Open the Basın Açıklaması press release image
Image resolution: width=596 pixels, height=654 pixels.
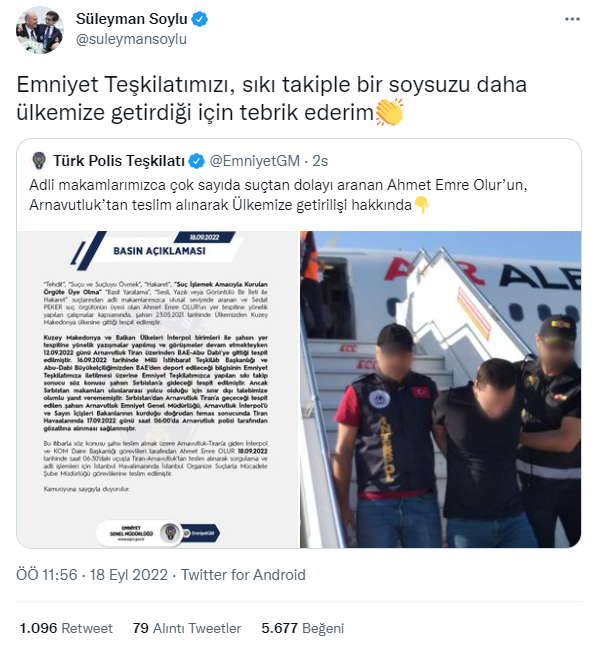(x=158, y=390)
